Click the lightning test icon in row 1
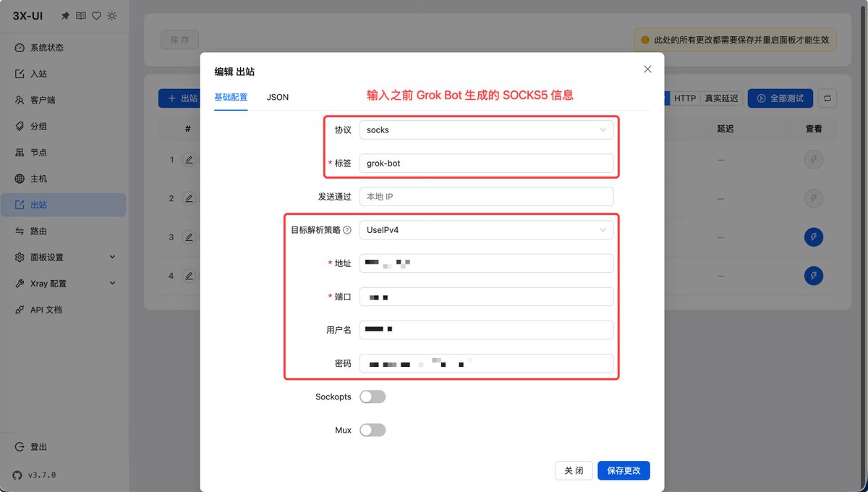868x492 pixels. pyautogui.click(x=814, y=159)
